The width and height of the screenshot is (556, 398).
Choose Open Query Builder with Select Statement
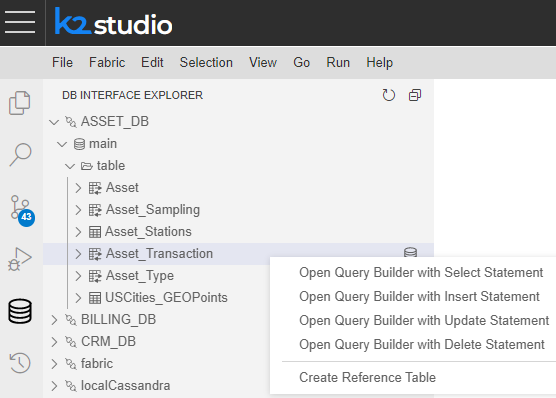(421, 272)
